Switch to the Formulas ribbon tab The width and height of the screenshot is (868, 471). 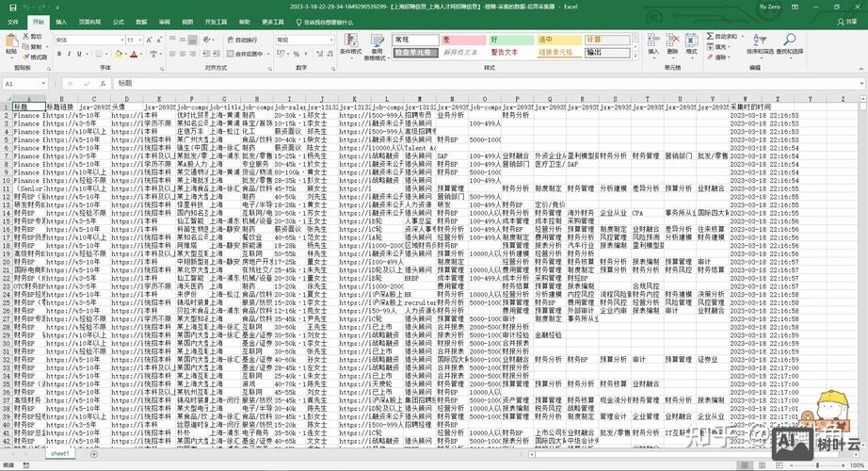[x=118, y=23]
